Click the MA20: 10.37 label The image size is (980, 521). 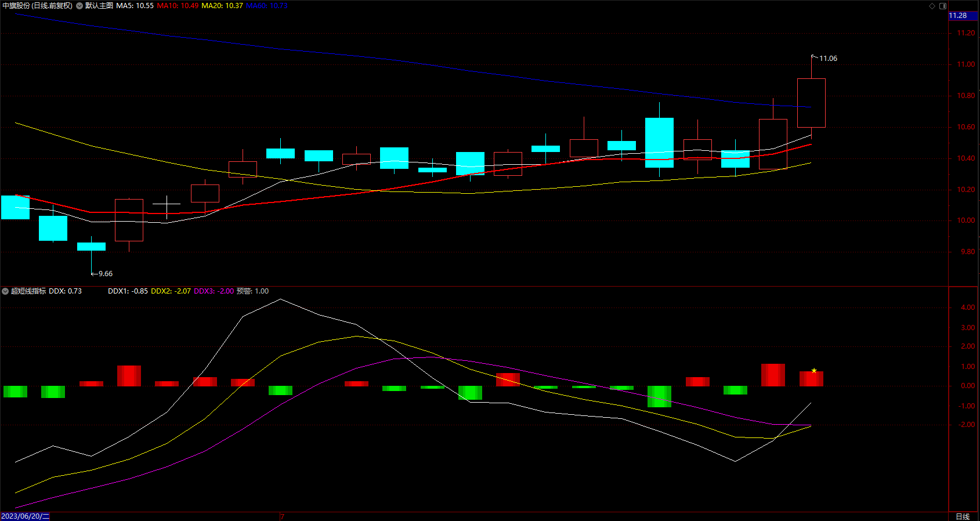pos(222,6)
